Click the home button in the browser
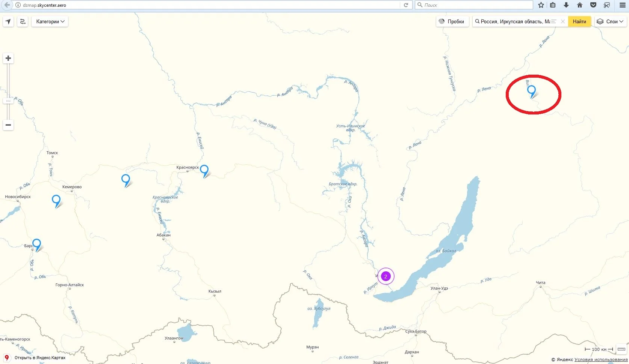The height and width of the screenshot is (364, 629). click(x=580, y=5)
